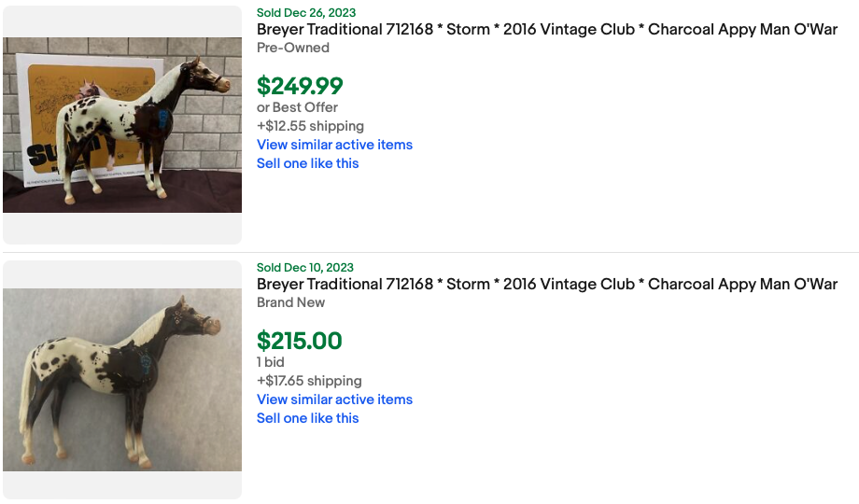This screenshot has height=504, width=859.
Task: Select the Sold Dec 10, 2023 label
Action: (x=305, y=268)
